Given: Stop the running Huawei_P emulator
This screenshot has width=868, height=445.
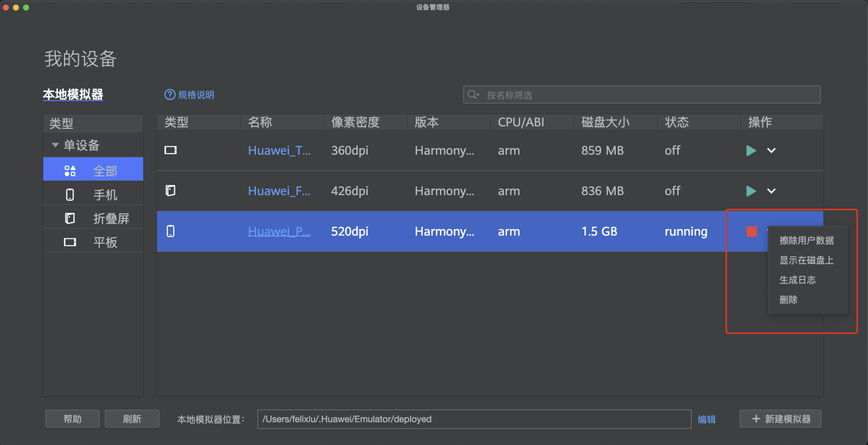Looking at the screenshot, I should [751, 231].
